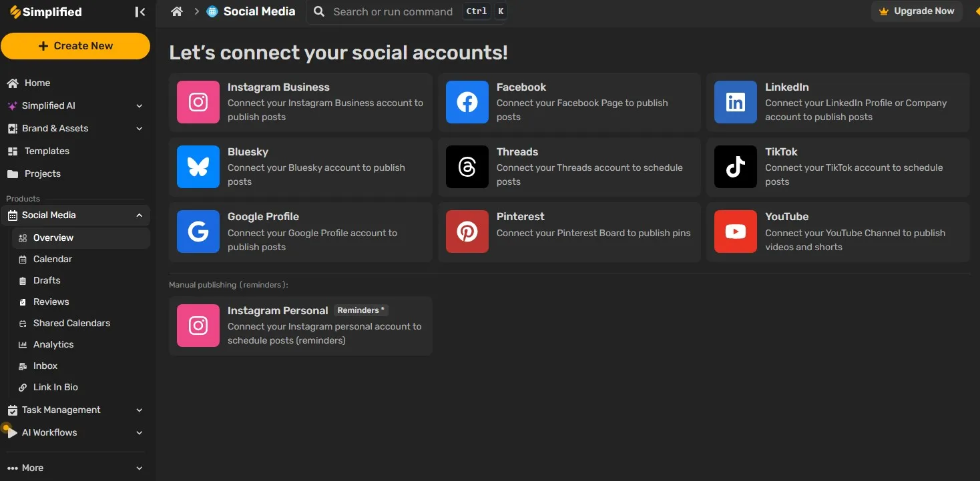Image resolution: width=980 pixels, height=481 pixels.
Task: Collapse the sidebar with the arrow icon
Action: point(140,12)
